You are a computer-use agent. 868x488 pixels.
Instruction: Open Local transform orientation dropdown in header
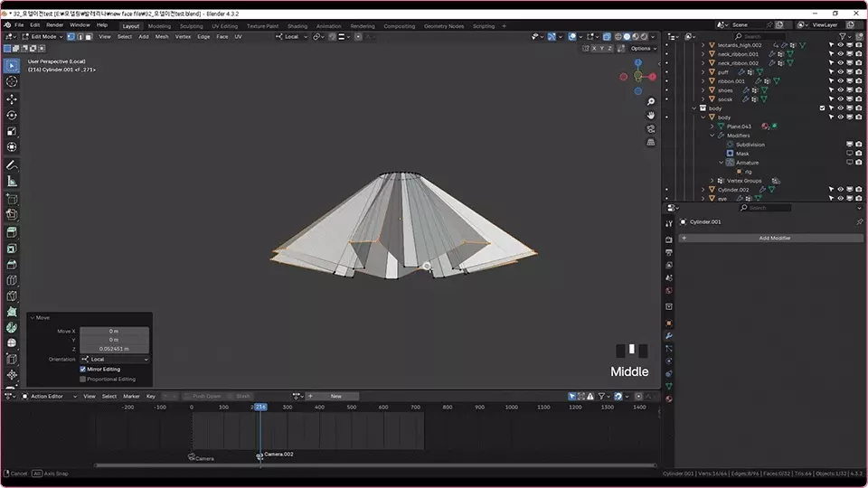click(292, 36)
